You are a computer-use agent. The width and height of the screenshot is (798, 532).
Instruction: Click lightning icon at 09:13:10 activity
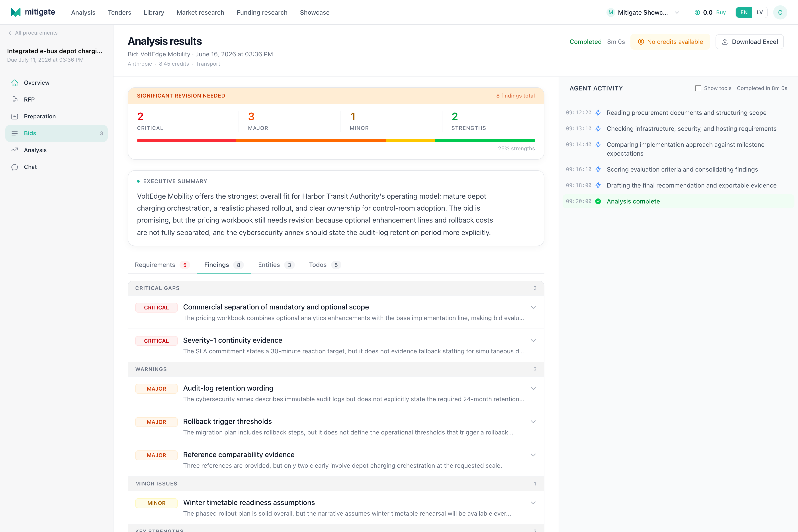[x=598, y=129]
